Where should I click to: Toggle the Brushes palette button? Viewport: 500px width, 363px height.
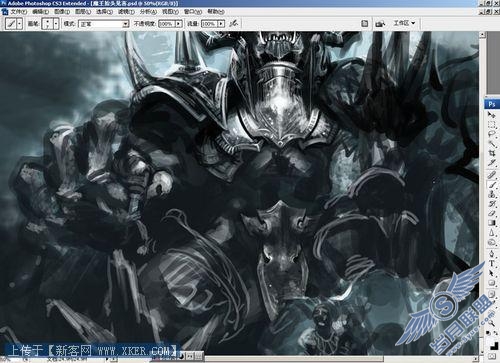point(365,23)
